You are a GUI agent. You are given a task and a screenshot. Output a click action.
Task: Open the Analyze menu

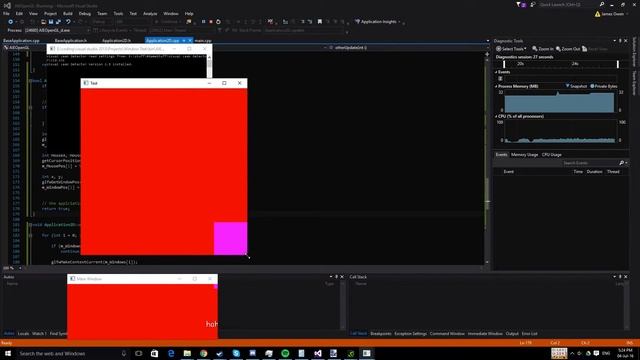[150, 13]
